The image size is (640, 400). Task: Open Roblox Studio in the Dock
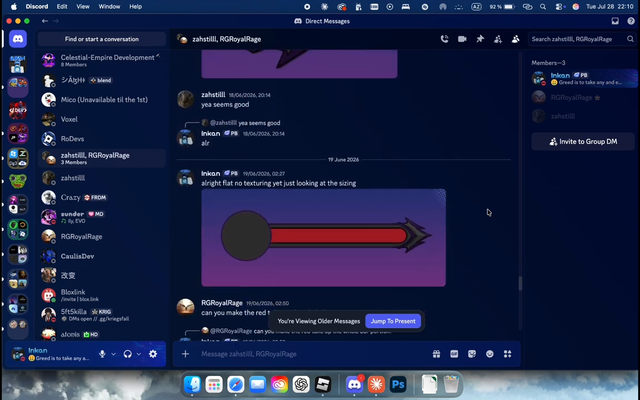click(323, 384)
